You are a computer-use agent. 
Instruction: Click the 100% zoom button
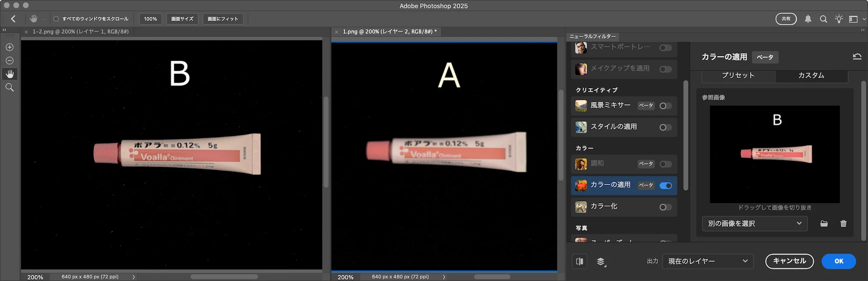150,19
